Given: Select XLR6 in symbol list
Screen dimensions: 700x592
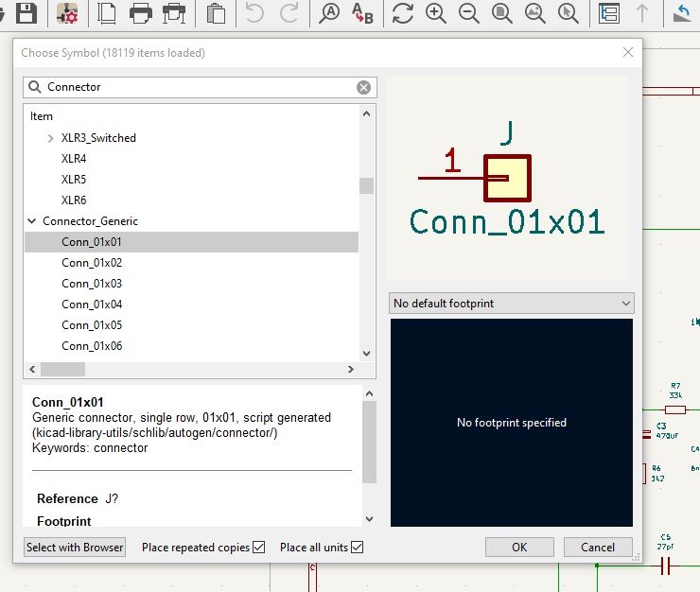Looking at the screenshot, I should (x=74, y=200).
